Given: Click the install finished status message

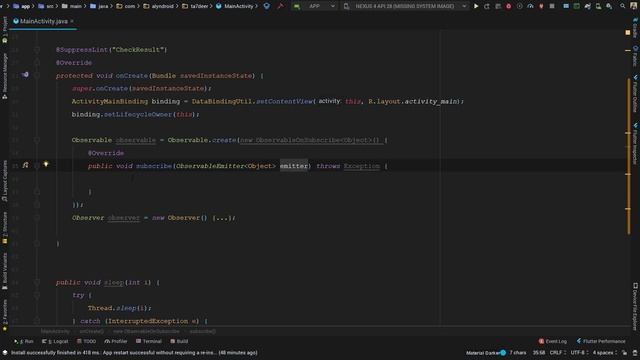Looking at the screenshot, I should tap(134, 353).
